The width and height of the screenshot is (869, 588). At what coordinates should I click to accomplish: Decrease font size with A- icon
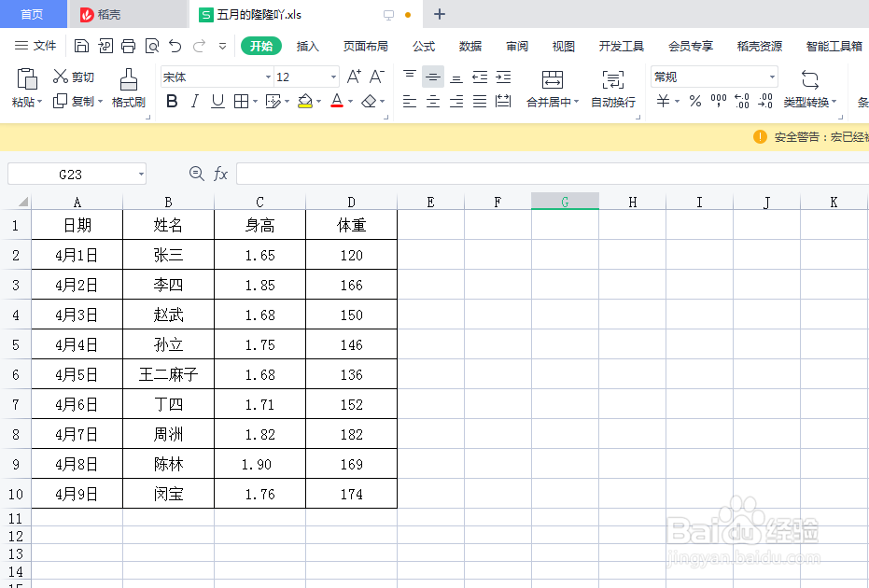click(x=377, y=77)
